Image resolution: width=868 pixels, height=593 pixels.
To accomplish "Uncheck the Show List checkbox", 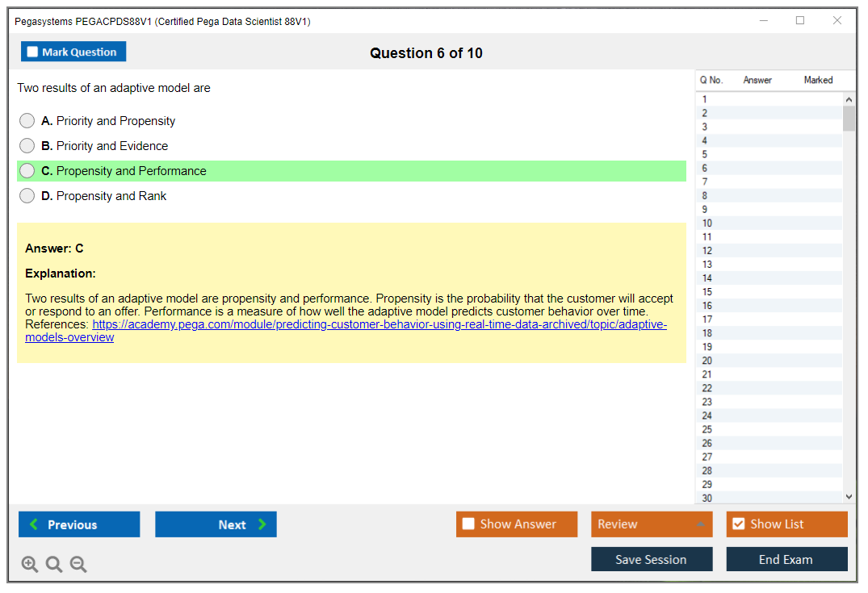I will tap(738, 524).
